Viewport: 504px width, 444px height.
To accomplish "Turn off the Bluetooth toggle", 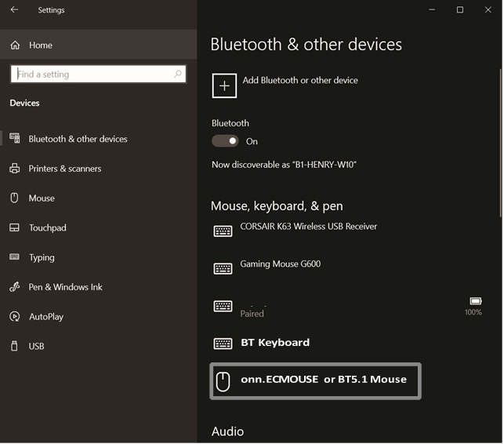I will tap(225, 141).
